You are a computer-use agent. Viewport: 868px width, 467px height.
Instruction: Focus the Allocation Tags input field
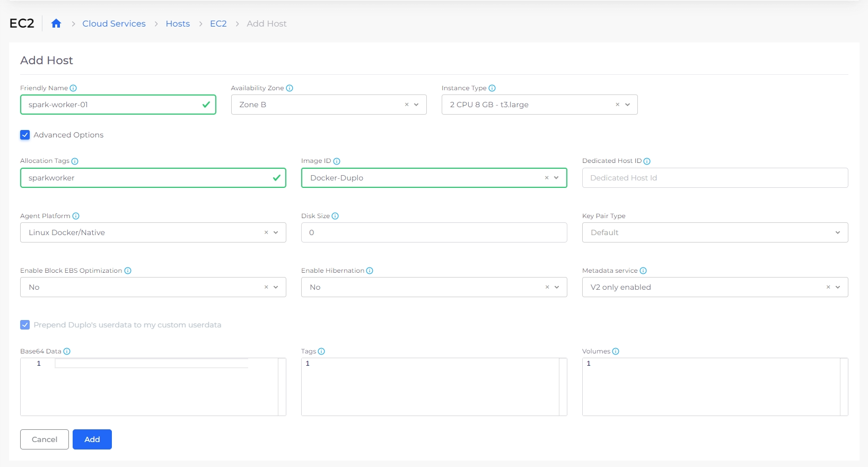coord(153,178)
